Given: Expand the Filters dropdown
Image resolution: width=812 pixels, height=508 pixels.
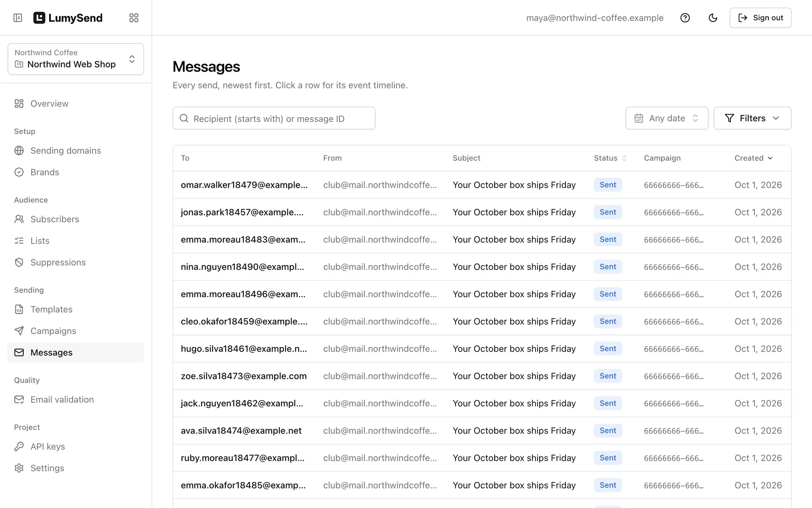Looking at the screenshot, I should coord(752,118).
